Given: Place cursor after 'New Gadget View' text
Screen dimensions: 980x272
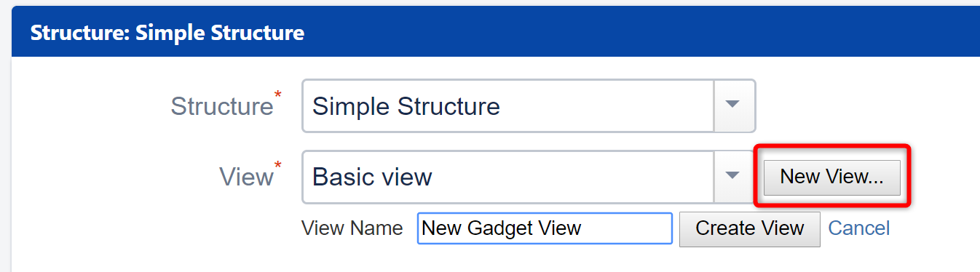Looking at the screenshot, I should (x=583, y=228).
